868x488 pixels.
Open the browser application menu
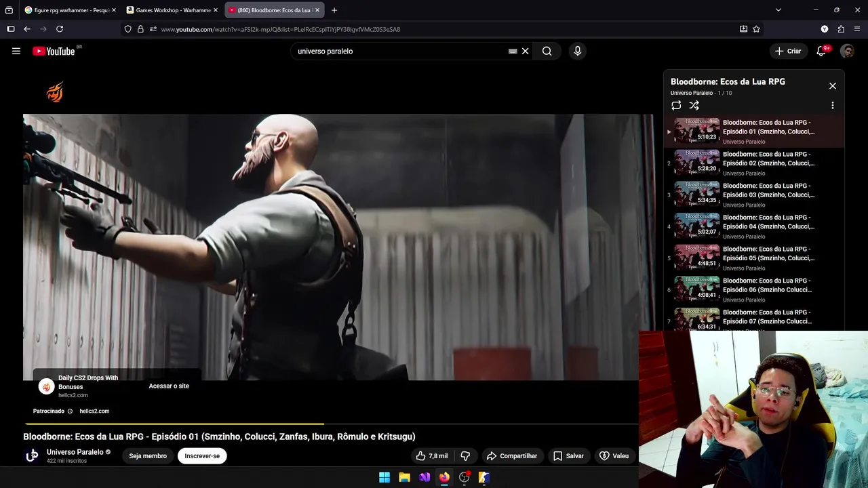[858, 29]
